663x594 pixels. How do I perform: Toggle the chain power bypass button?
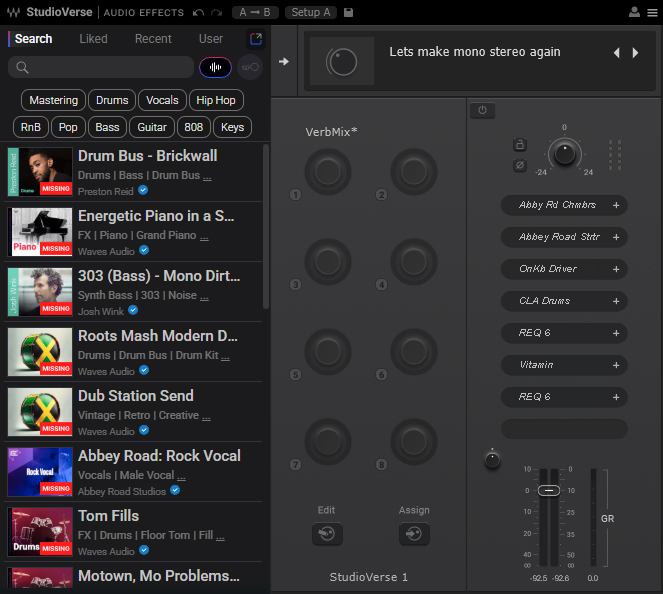482,110
